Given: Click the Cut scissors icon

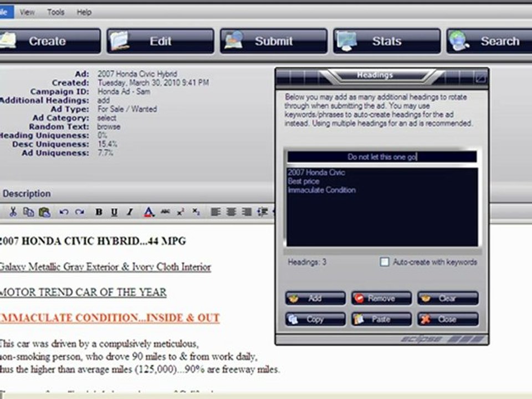Looking at the screenshot, I should click(13, 212).
